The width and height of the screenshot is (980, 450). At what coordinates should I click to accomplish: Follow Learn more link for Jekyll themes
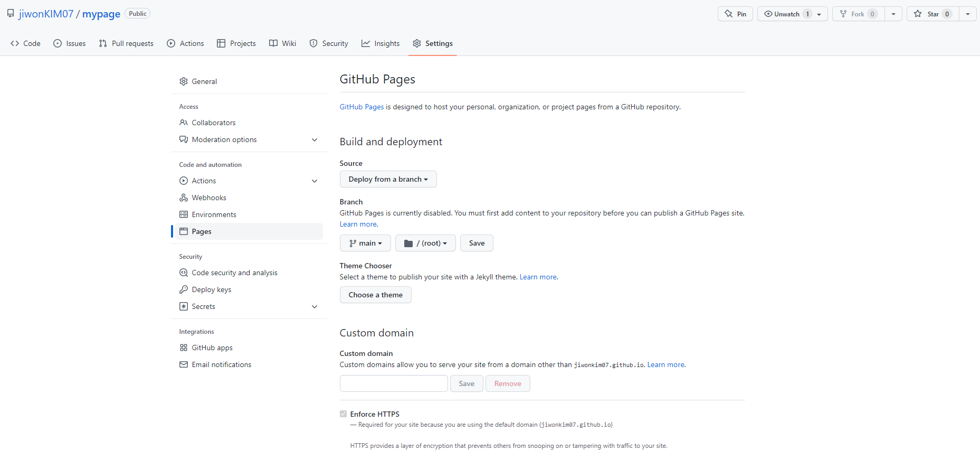[538, 277]
